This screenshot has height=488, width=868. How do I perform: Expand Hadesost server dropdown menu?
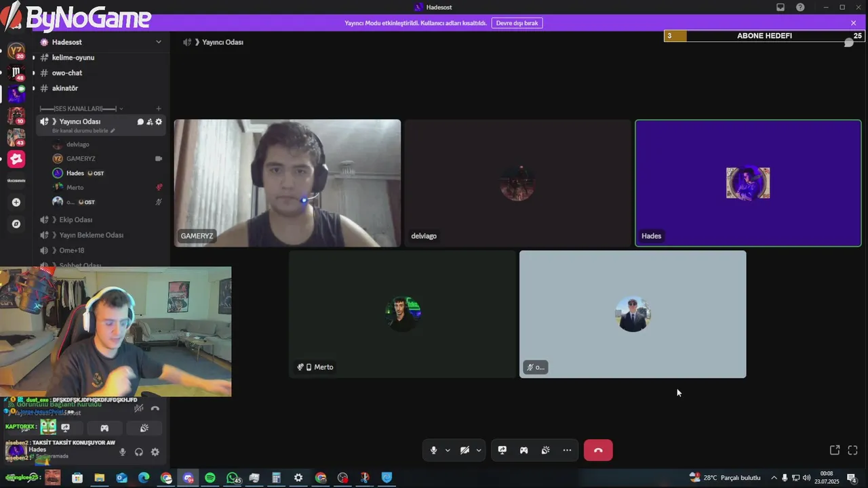(159, 42)
